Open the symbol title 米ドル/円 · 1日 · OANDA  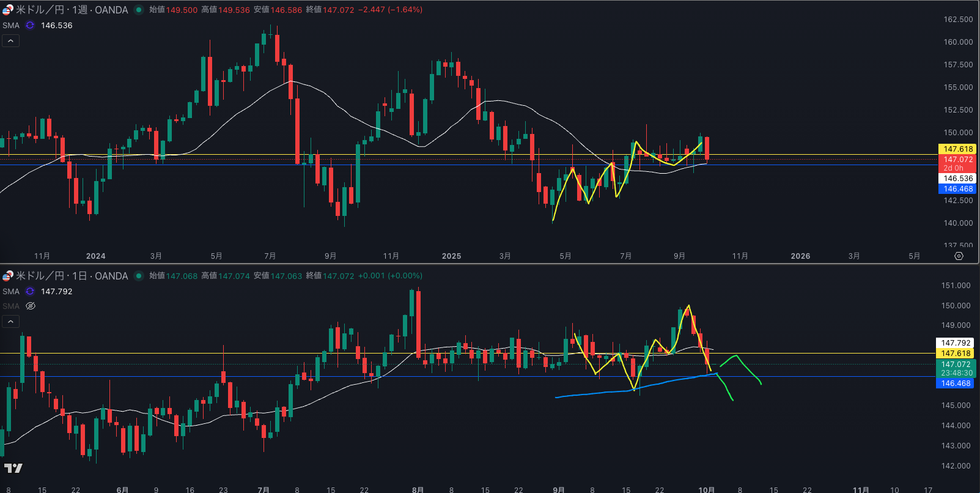point(72,276)
